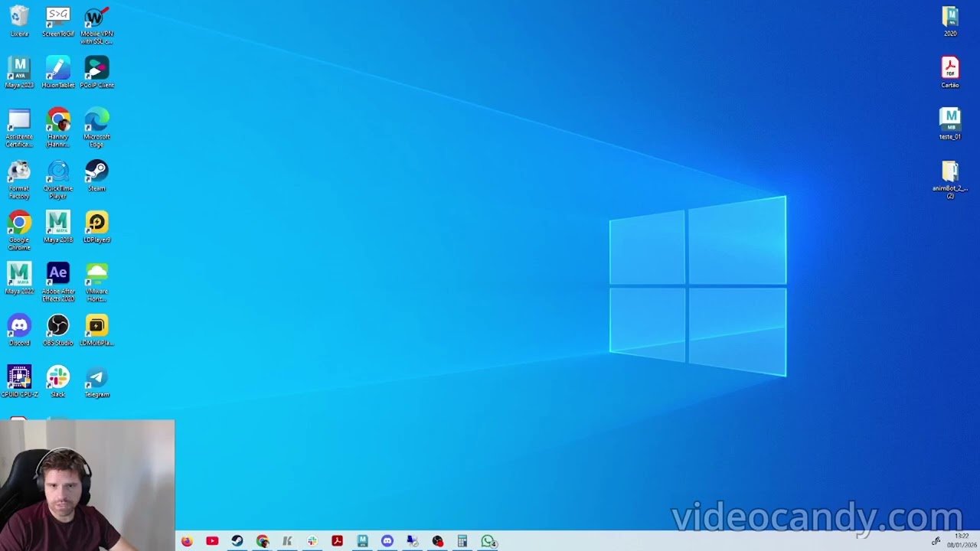Viewport: 980px width, 551px height.
Task: Open the Calculator from the taskbar
Action: click(x=462, y=541)
